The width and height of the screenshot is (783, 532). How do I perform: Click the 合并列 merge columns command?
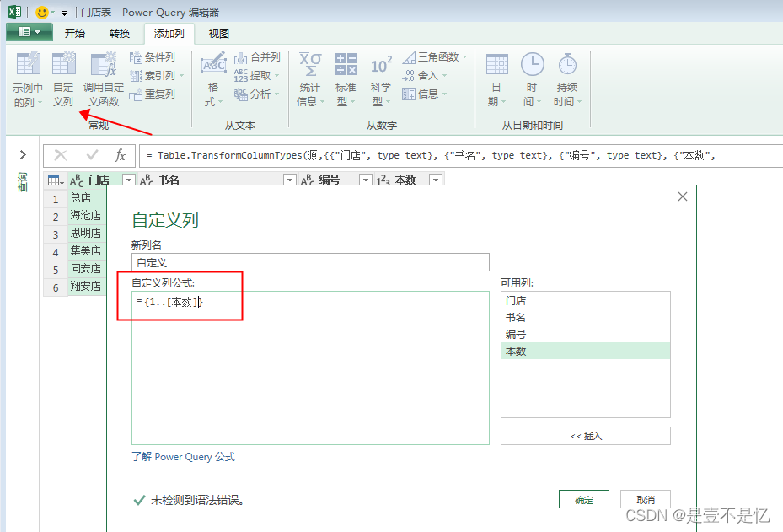pyautogui.click(x=257, y=57)
